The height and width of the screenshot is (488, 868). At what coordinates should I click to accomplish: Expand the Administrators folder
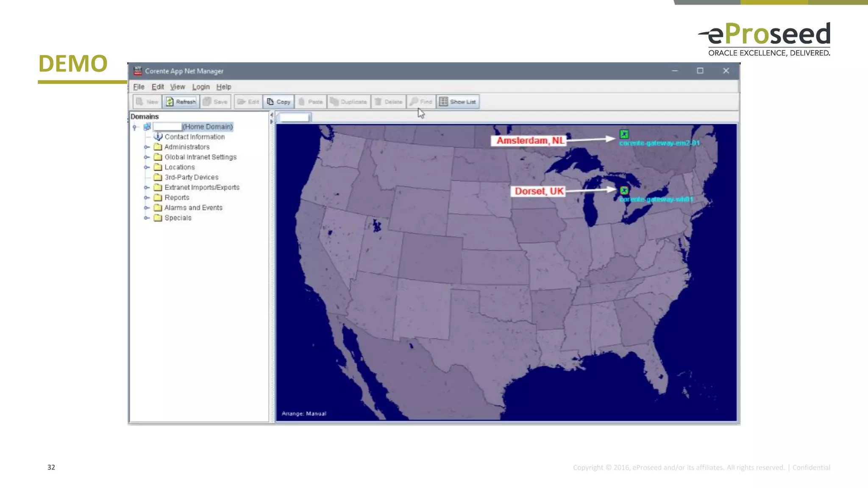147,147
